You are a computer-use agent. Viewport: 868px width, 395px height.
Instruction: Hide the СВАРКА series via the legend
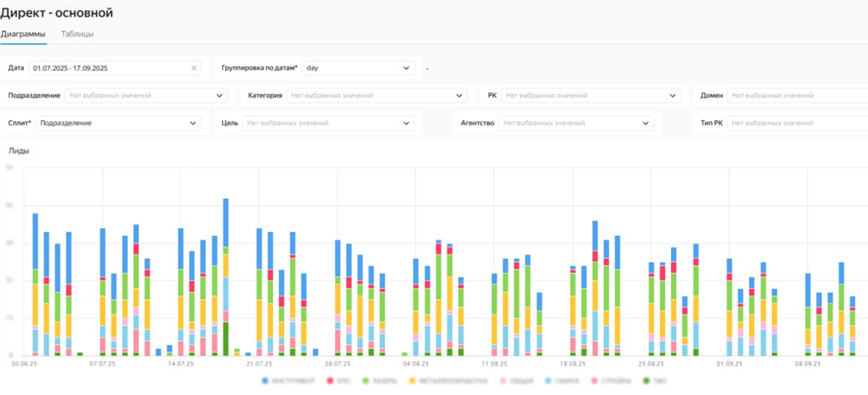pos(561,380)
